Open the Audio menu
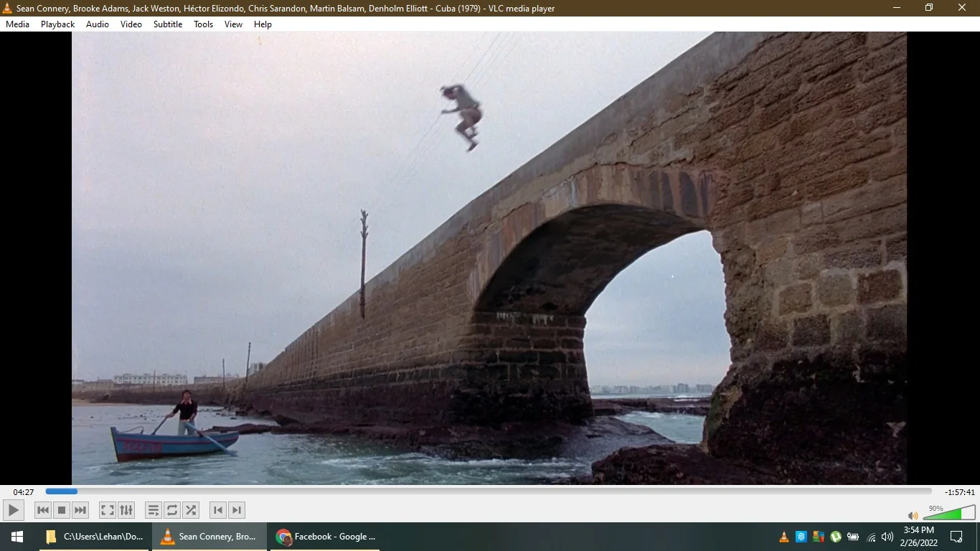 pos(98,24)
